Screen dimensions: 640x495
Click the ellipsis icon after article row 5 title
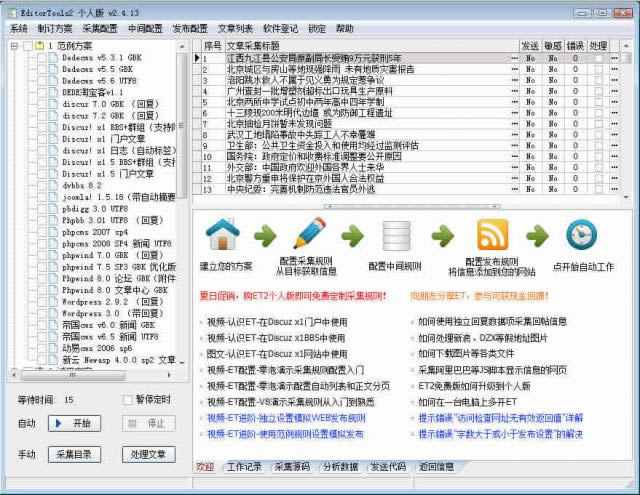[514, 102]
